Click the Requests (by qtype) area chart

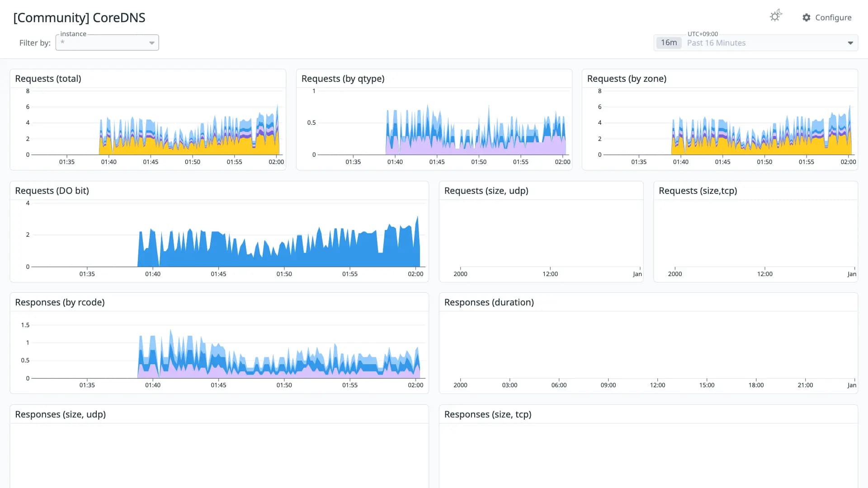coord(443,123)
